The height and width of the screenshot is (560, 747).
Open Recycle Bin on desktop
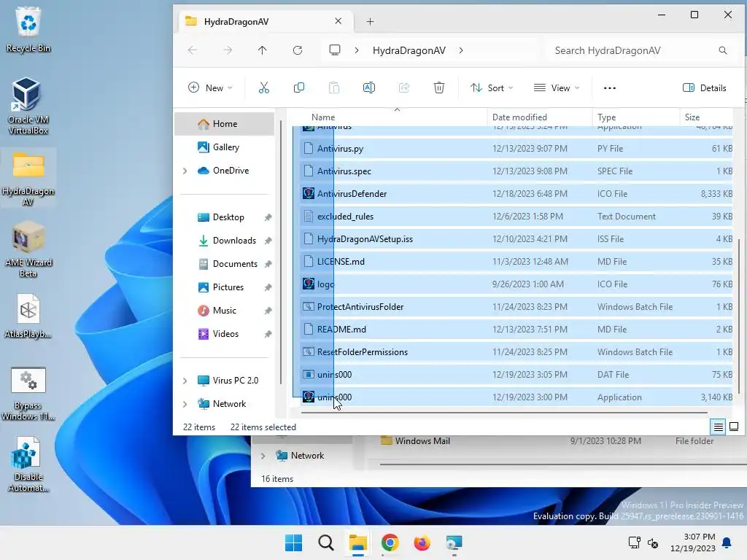pyautogui.click(x=28, y=29)
